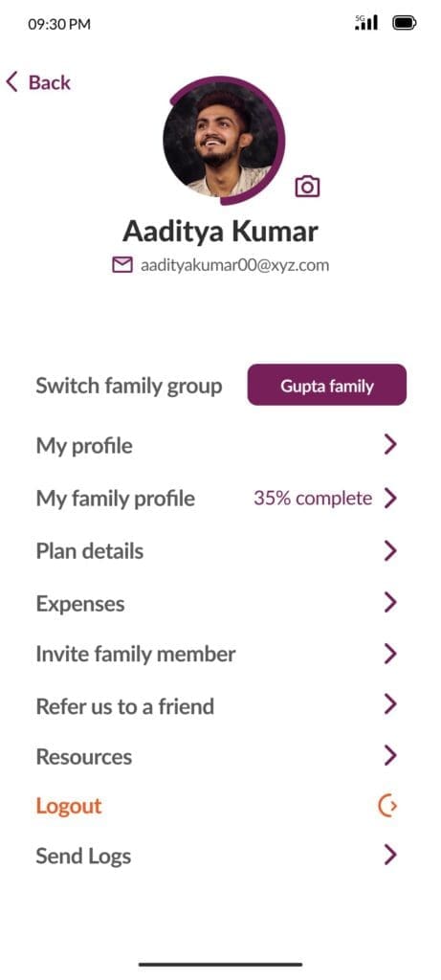The image size is (441, 980).
Task: Tap the envelope icon beside the email
Action: pyautogui.click(x=122, y=265)
